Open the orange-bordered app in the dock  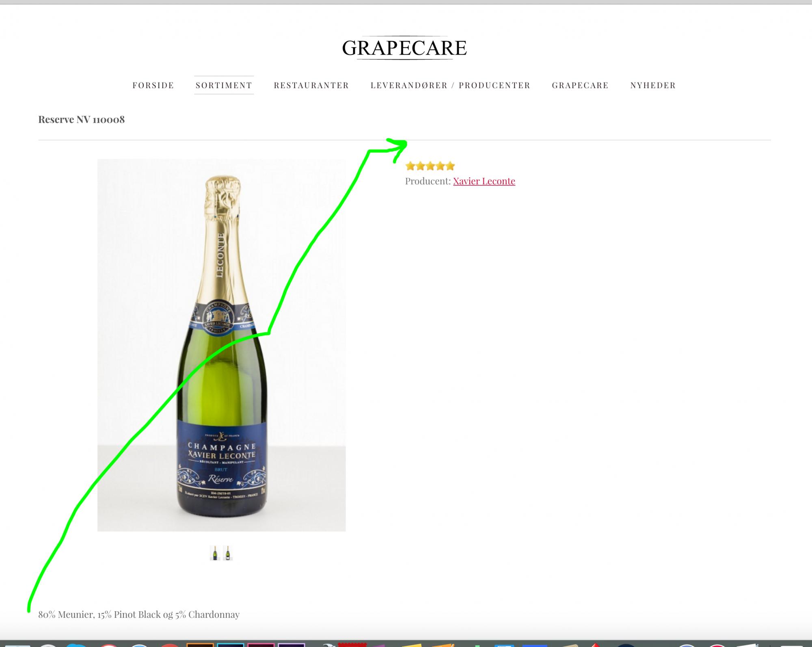pyautogui.click(x=200, y=645)
